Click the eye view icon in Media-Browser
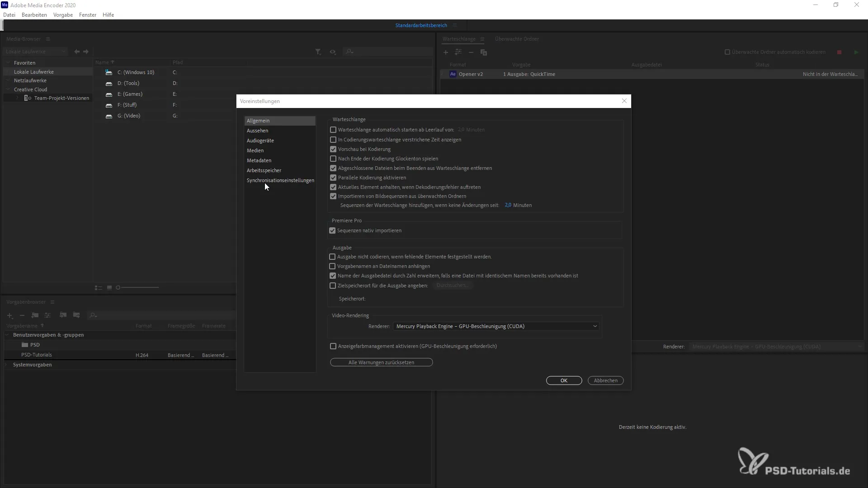868x488 pixels. coord(333,52)
